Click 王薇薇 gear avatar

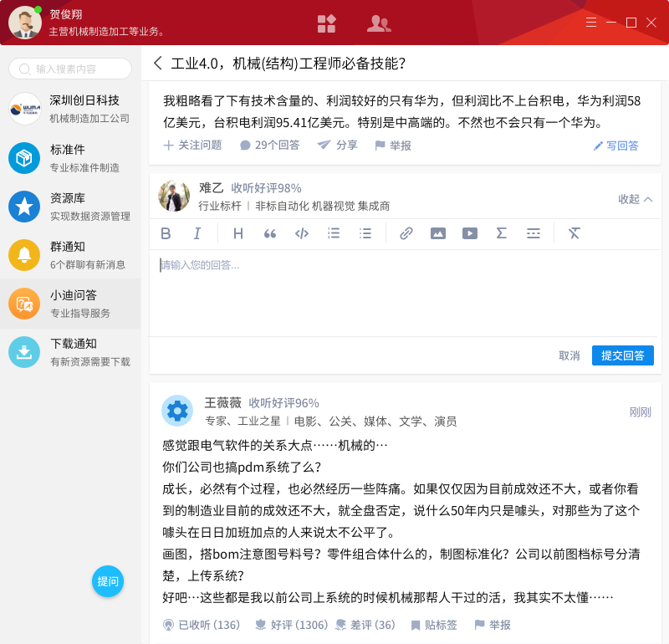[177, 411]
